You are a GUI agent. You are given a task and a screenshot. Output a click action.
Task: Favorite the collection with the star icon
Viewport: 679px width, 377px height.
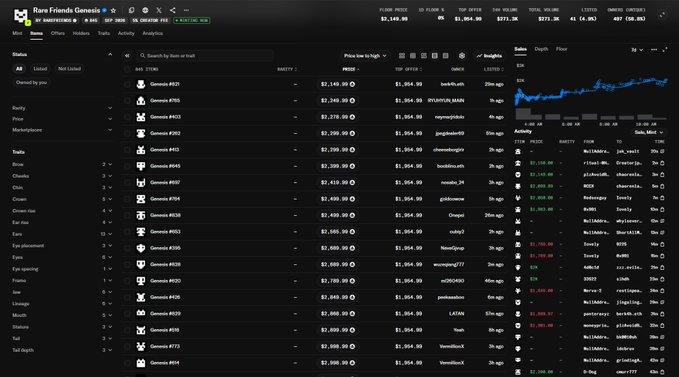(113, 10)
